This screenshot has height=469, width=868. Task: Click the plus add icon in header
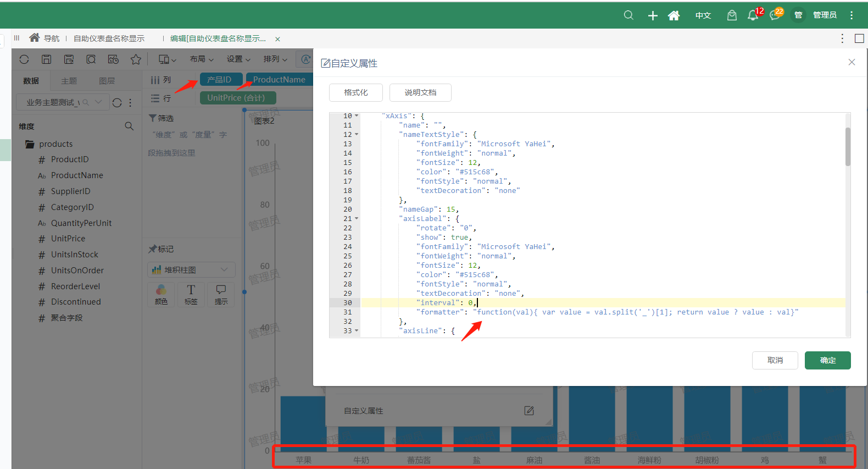coord(653,15)
